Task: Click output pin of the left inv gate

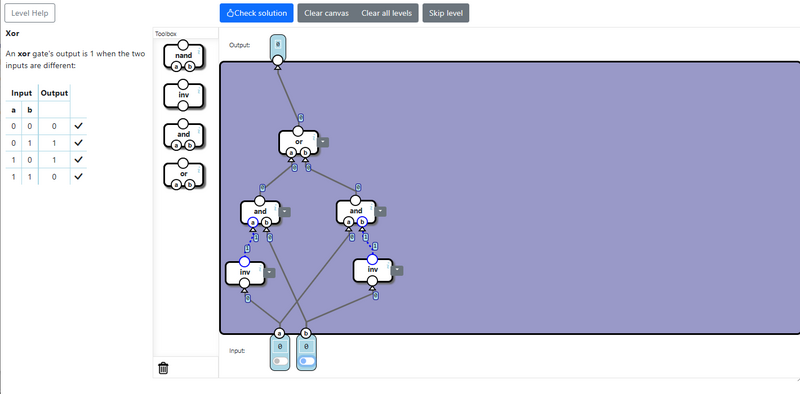Action: point(244,262)
